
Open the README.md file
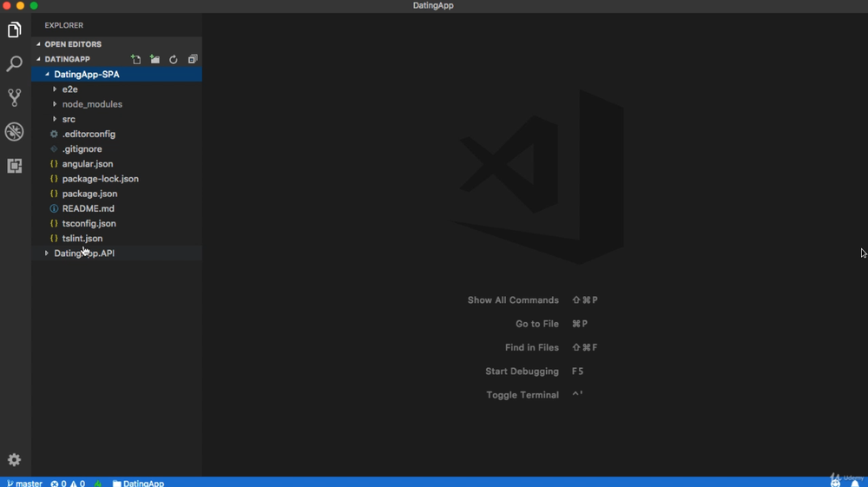pos(116,208)
